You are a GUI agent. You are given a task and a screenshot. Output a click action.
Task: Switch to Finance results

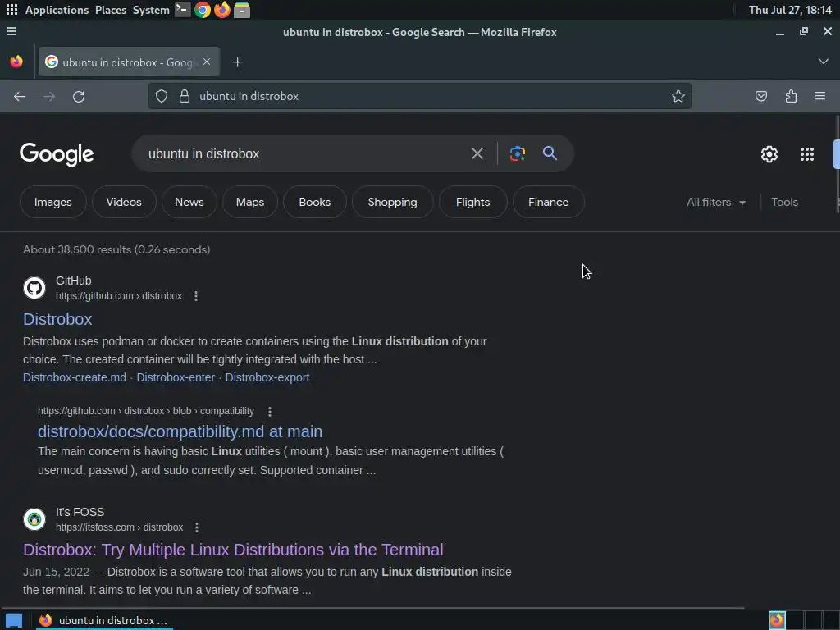click(x=548, y=202)
